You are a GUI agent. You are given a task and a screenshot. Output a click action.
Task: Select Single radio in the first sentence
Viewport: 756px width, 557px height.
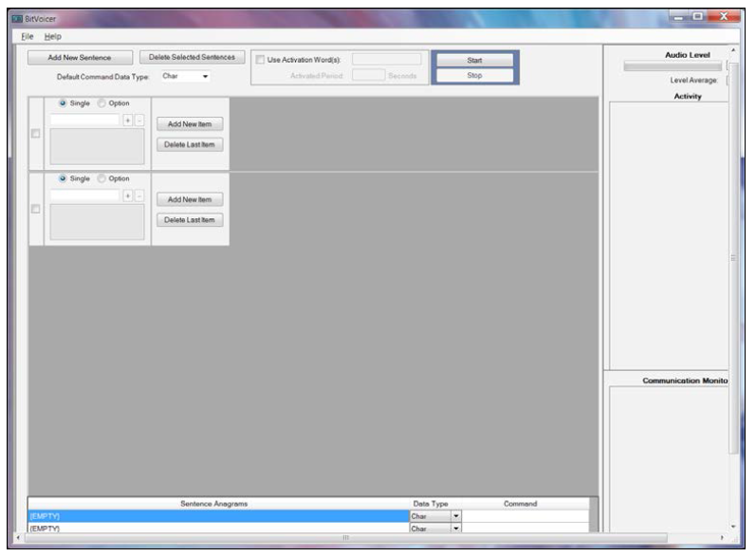coord(63,102)
